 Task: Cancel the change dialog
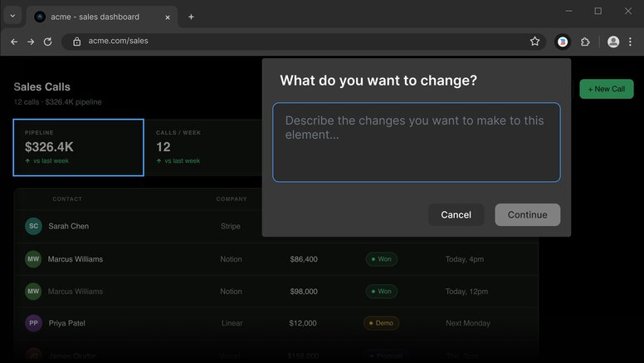point(456,214)
